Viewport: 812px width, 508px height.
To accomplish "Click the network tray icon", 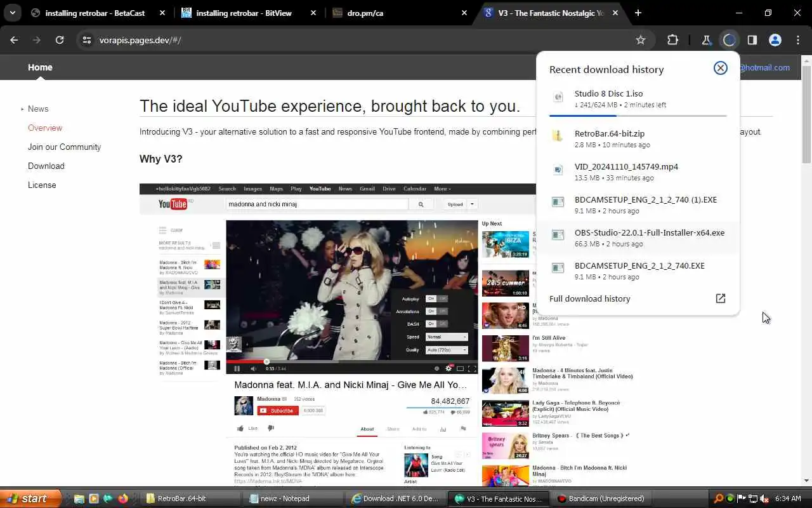I will pos(754,498).
